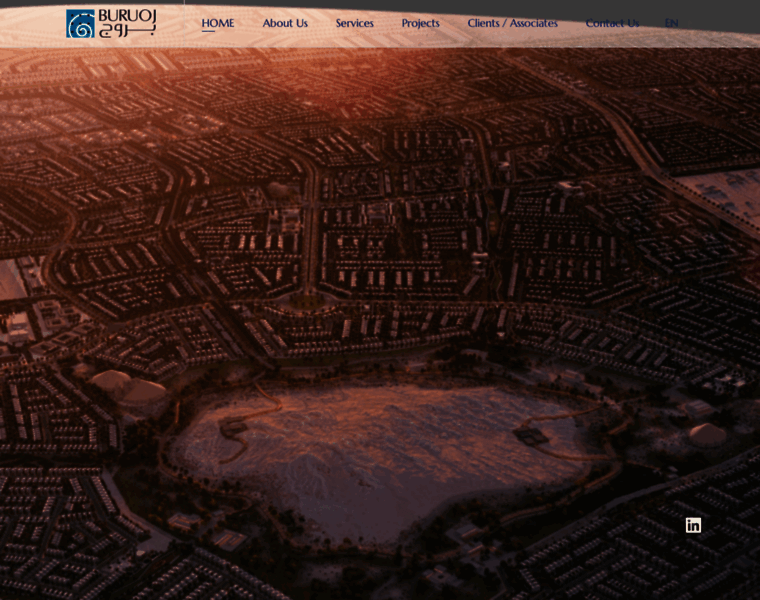
Task: Click the pavilion on lake's left shore
Action: click(x=233, y=428)
